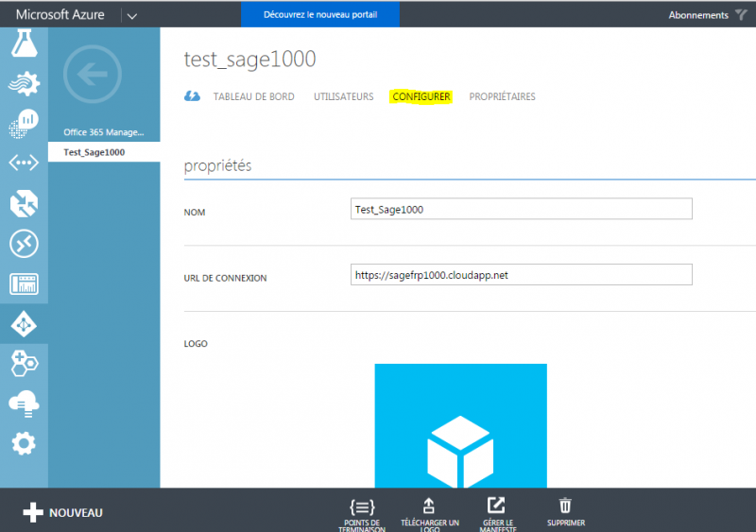Open Marketplace plus hexagons sidebar icon

[25, 364]
